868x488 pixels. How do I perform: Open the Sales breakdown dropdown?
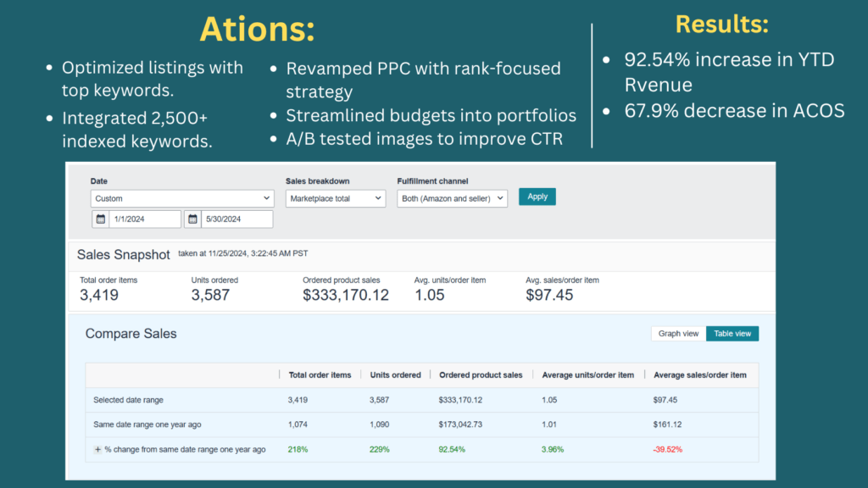336,197
